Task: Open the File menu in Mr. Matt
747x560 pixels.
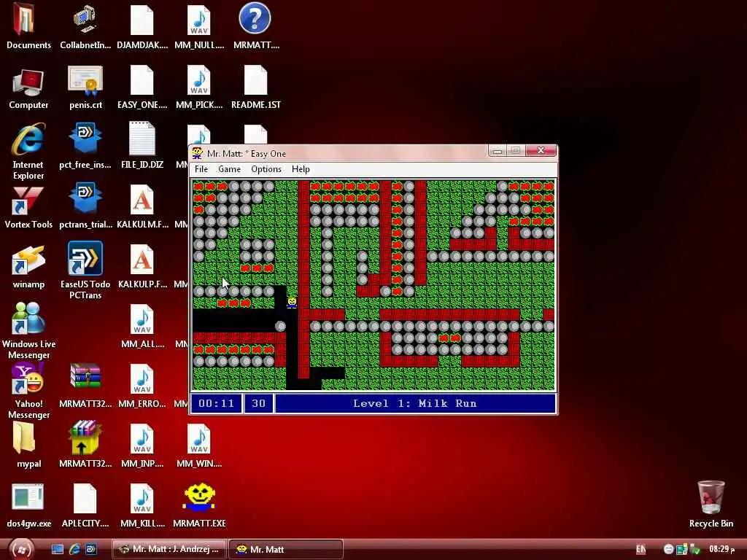Action: click(x=201, y=169)
